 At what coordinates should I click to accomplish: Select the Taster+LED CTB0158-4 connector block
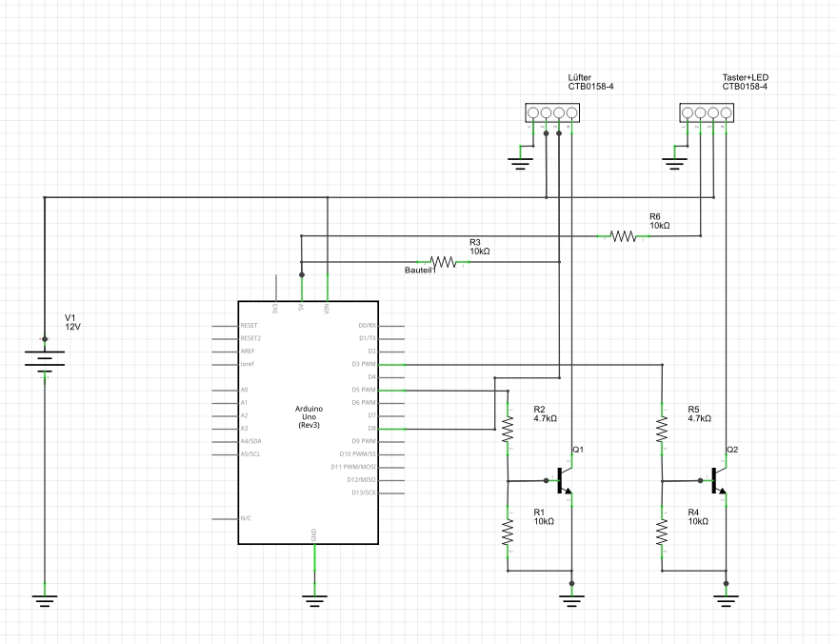tap(706, 113)
